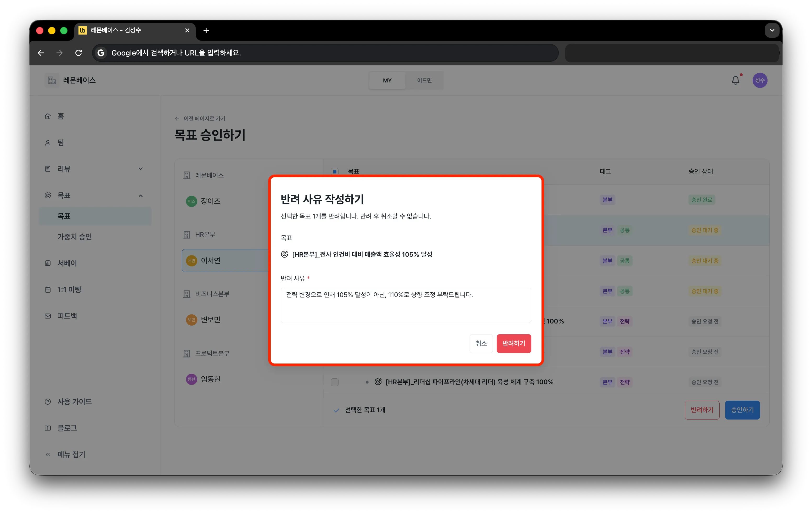Click the 승인 완료 status badge
The height and width of the screenshot is (514, 812).
point(701,200)
